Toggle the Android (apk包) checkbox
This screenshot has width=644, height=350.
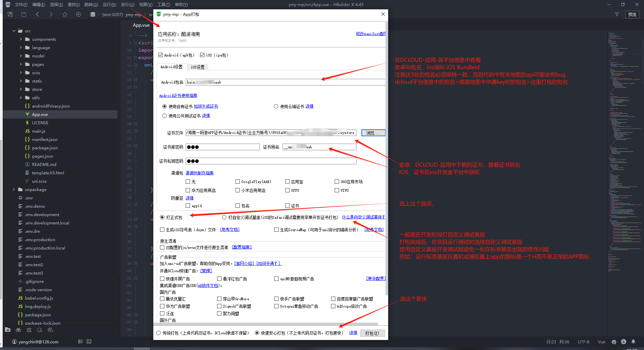tap(161, 55)
